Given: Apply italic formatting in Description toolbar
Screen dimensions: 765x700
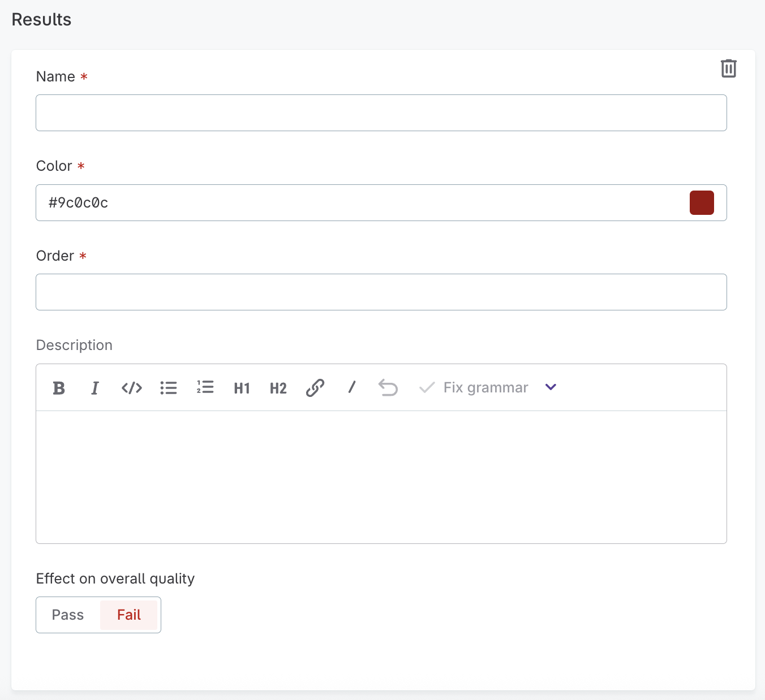Looking at the screenshot, I should 95,388.
